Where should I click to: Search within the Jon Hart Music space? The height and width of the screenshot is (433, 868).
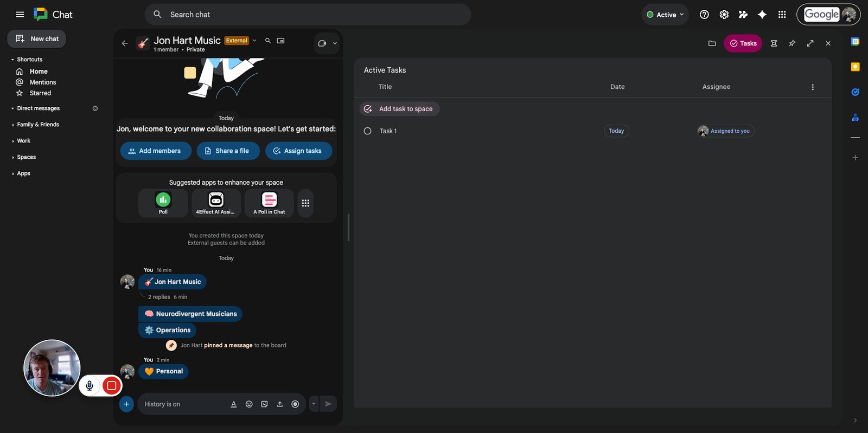click(268, 41)
